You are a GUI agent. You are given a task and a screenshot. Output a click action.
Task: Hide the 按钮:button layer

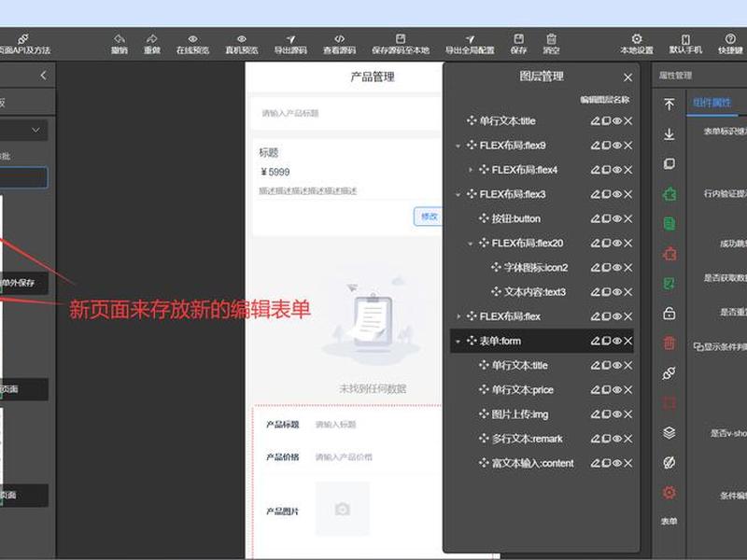click(x=617, y=218)
